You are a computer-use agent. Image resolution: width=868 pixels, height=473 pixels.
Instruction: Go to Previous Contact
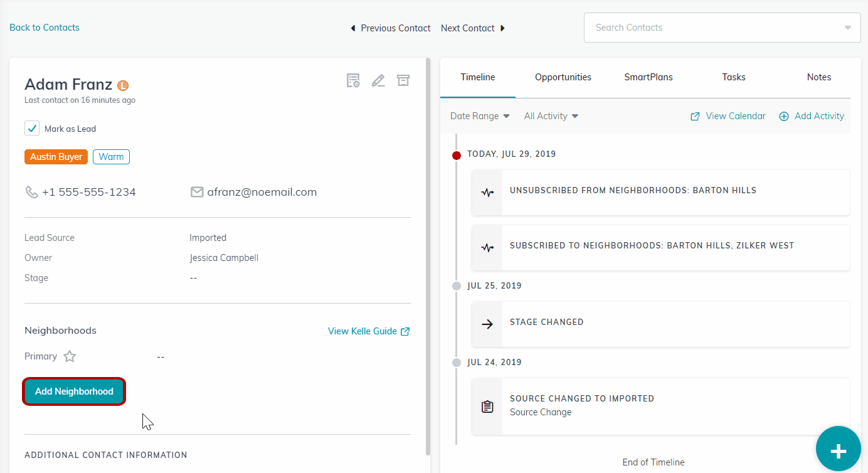coord(390,28)
